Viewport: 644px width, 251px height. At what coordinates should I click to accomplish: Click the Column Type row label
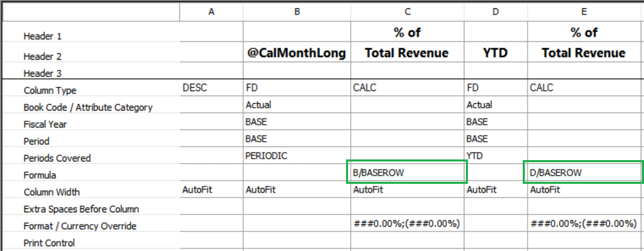[49, 90]
